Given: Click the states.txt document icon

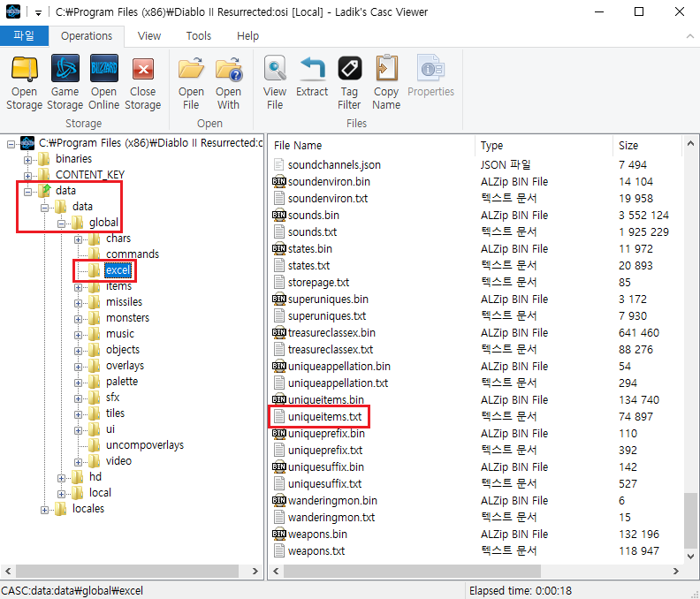Looking at the screenshot, I should pyautogui.click(x=279, y=266).
